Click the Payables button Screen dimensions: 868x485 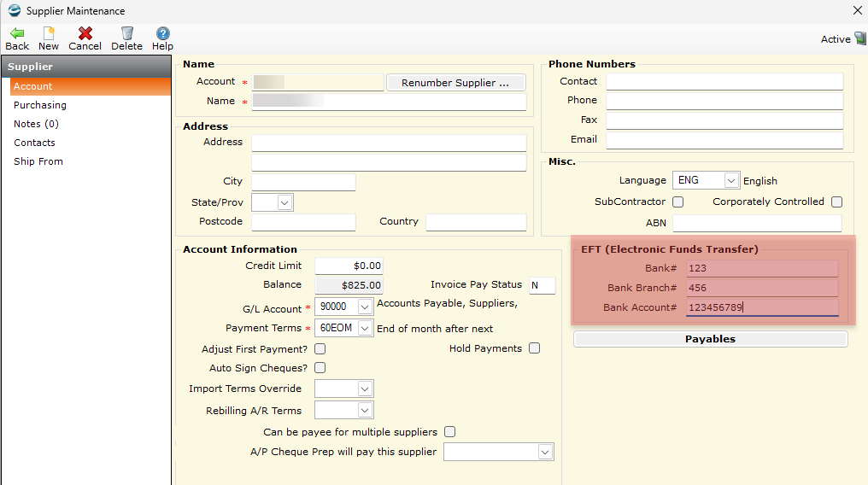pos(710,339)
